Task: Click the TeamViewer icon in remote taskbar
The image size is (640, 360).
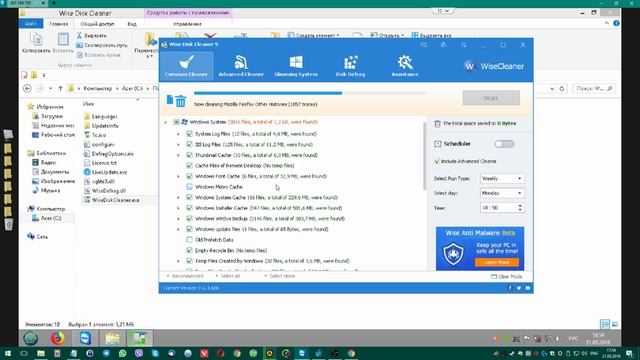Action: click(x=85, y=338)
